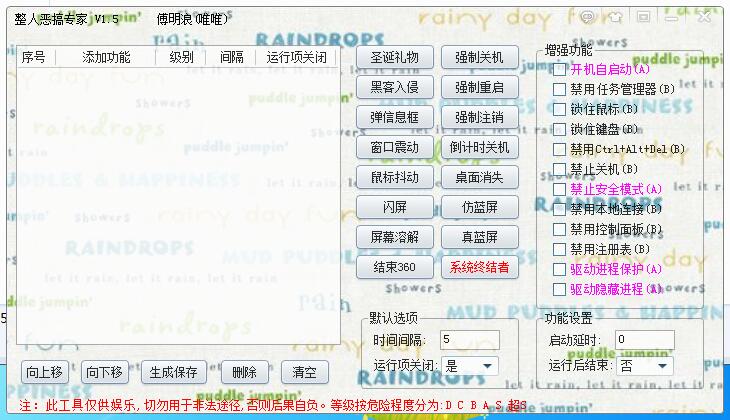Click the 级别 column header
Screen dimensions: 730x420
point(181,58)
